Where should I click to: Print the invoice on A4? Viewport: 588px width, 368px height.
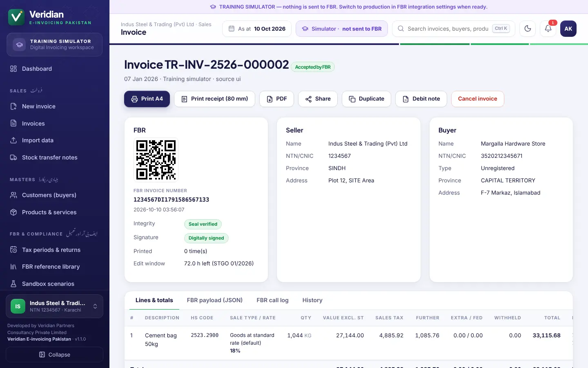tap(147, 99)
